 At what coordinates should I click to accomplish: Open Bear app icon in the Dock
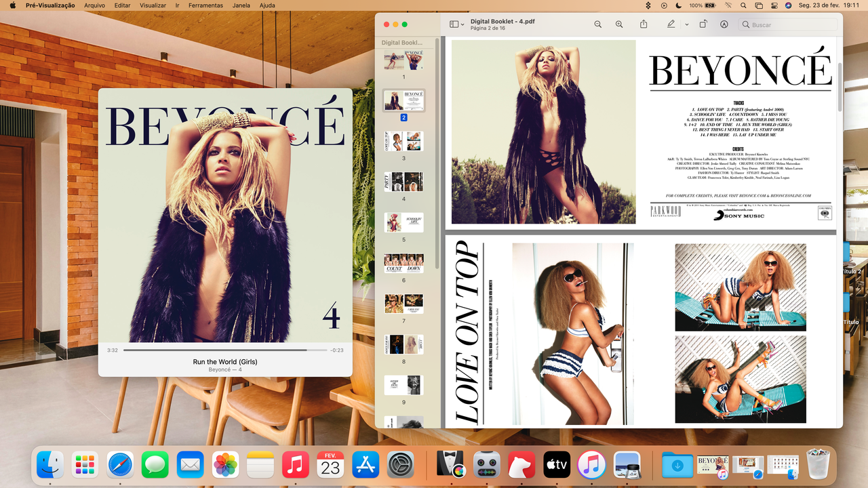[522, 464]
